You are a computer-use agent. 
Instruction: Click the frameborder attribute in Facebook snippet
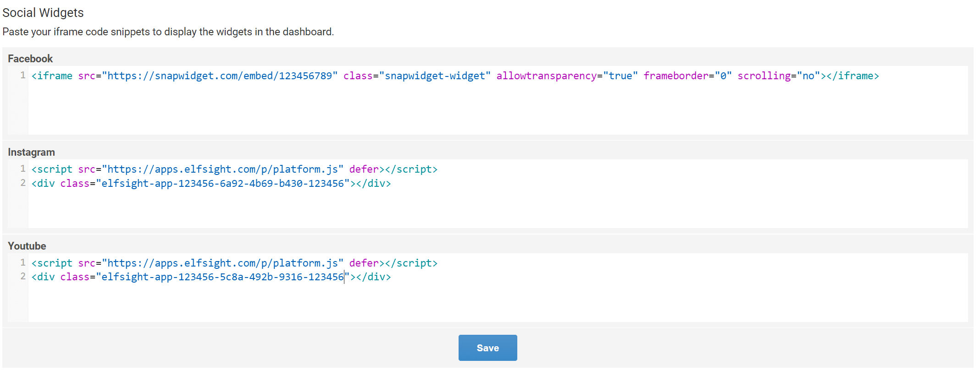[x=675, y=76]
